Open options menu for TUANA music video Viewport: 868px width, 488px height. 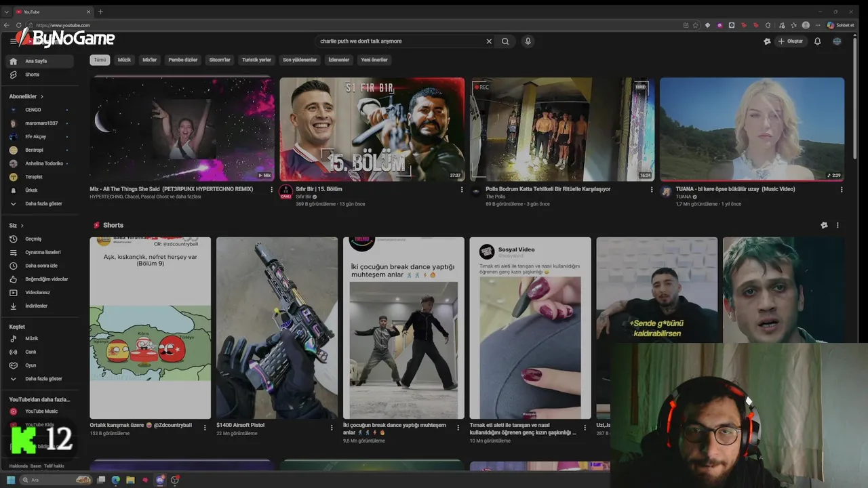coord(842,190)
